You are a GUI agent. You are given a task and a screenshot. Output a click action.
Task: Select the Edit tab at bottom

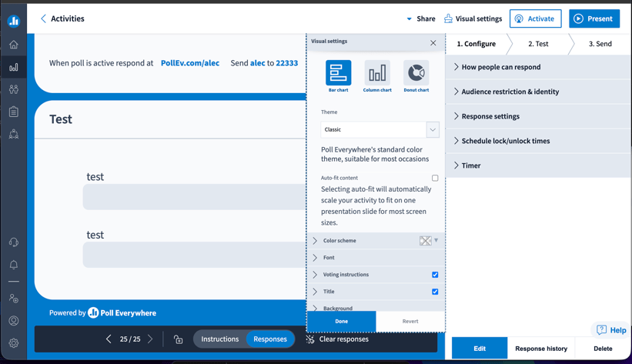(480, 349)
